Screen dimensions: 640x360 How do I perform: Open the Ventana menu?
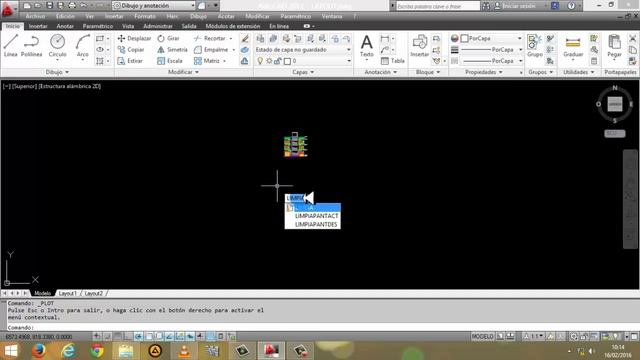click(332, 16)
